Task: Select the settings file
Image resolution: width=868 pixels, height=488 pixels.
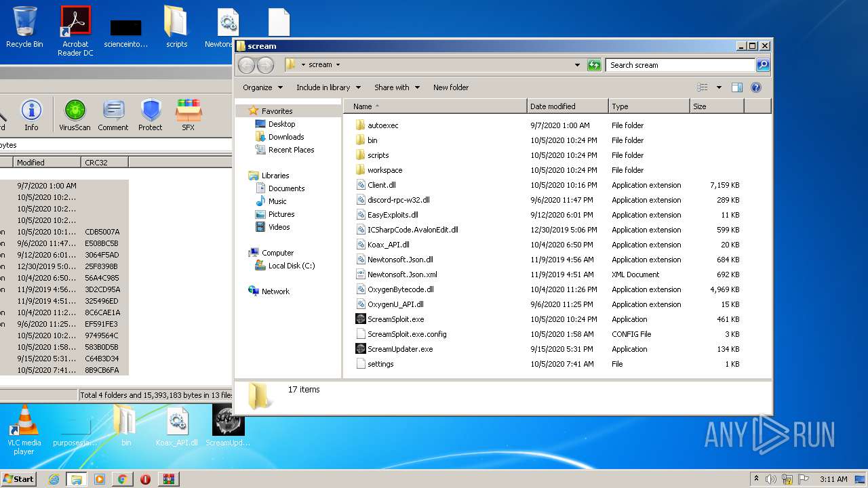Action: tap(380, 364)
